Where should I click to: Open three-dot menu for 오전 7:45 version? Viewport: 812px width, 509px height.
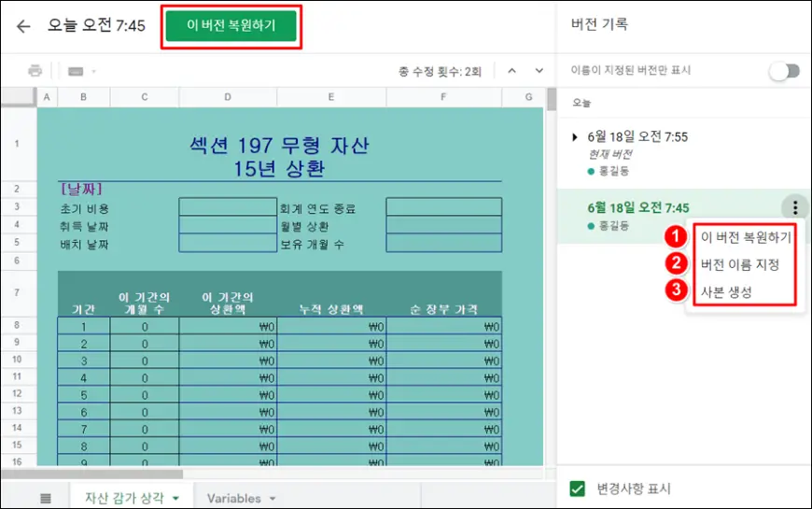pyautogui.click(x=793, y=208)
